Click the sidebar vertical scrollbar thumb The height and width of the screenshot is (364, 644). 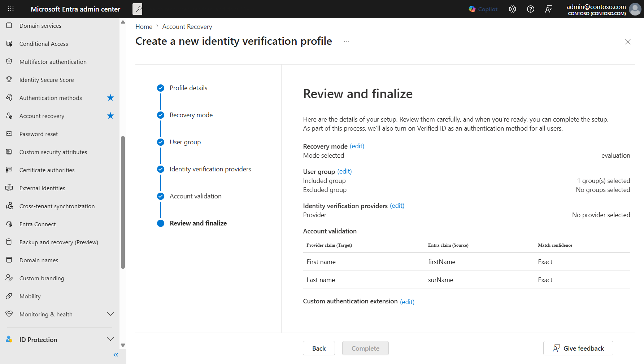[123, 202]
